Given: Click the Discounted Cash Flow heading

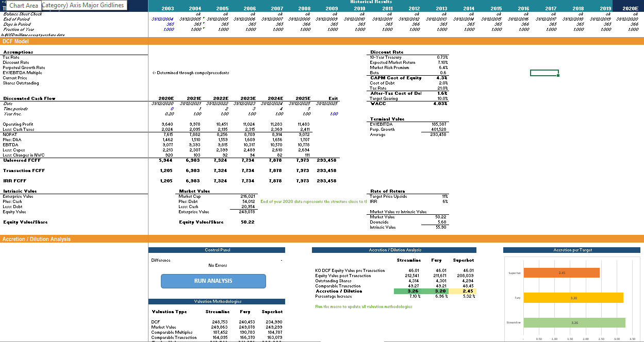Looking at the screenshot, I should click(29, 98).
